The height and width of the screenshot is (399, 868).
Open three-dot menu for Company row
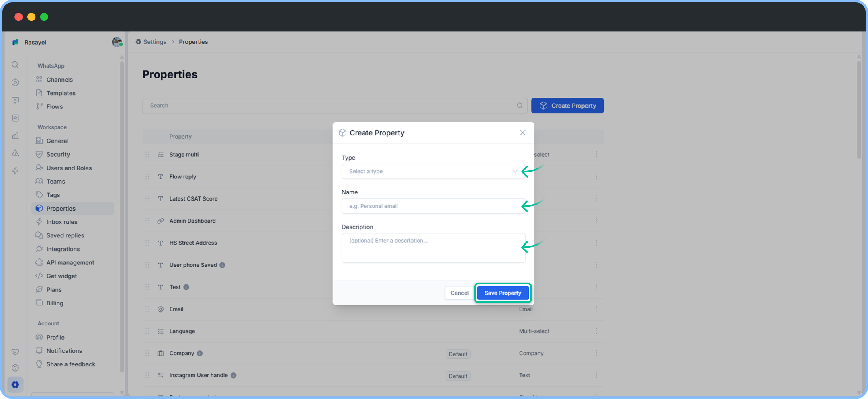pyautogui.click(x=596, y=353)
